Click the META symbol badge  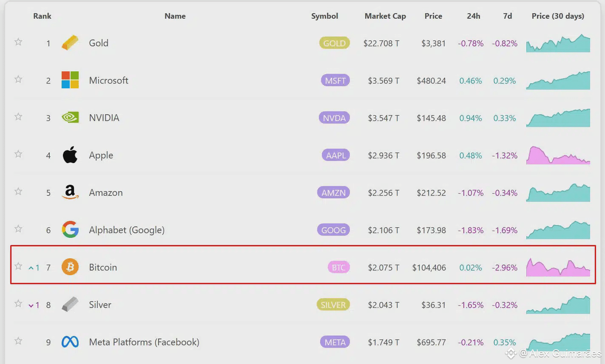335,342
